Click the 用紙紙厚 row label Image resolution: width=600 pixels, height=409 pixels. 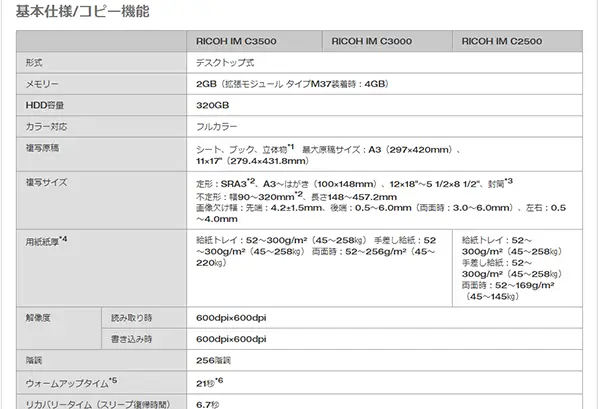pyautogui.click(x=101, y=268)
